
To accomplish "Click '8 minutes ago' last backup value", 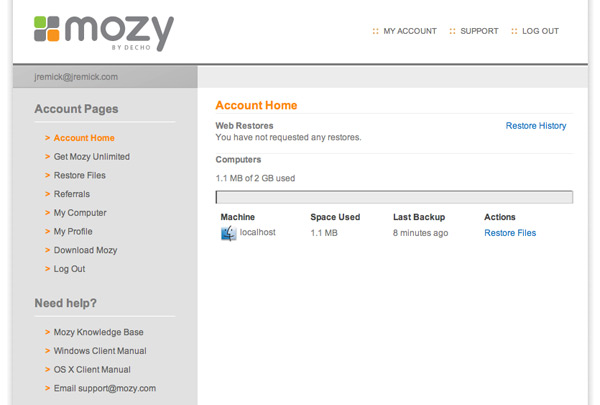I will (x=420, y=233).
